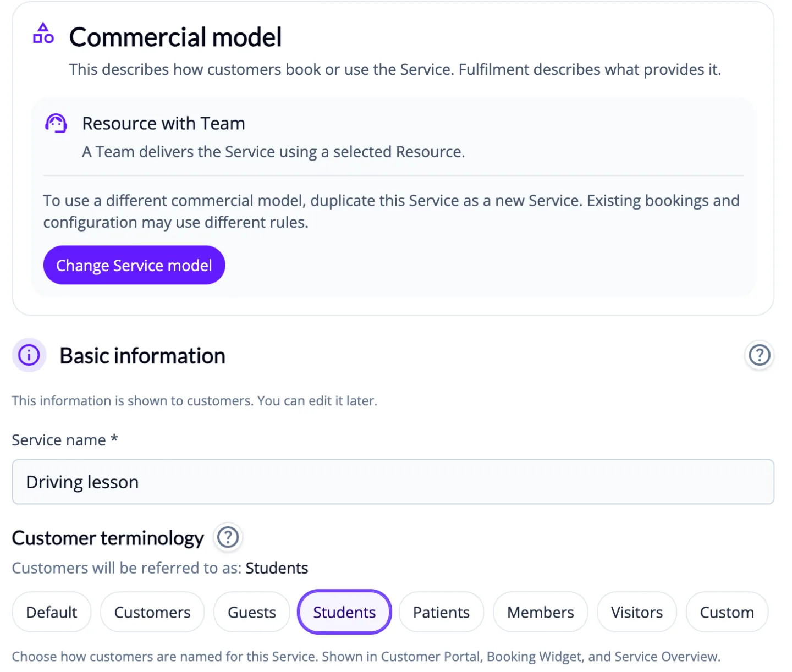
Task: Click 'This describes how customers book' subtitle
Action: coord(395,70)
